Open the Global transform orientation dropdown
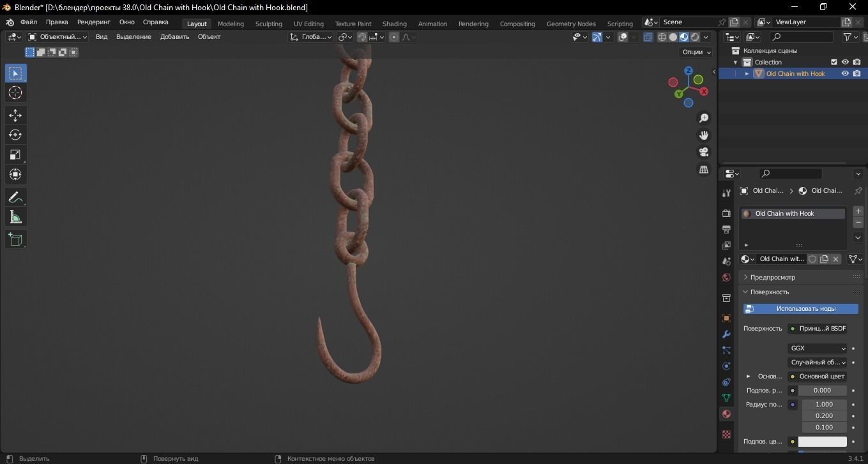 (310, 37)
